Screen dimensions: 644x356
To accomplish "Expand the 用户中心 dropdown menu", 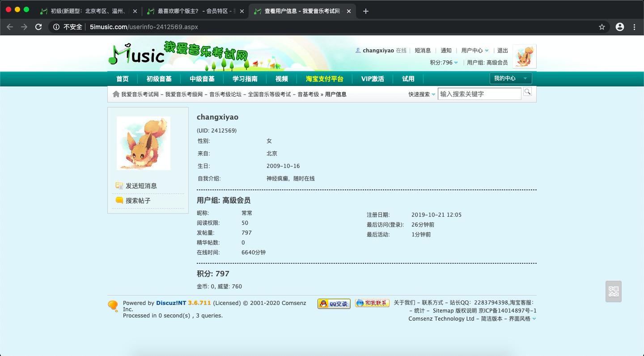I will [x=475, y=51].
